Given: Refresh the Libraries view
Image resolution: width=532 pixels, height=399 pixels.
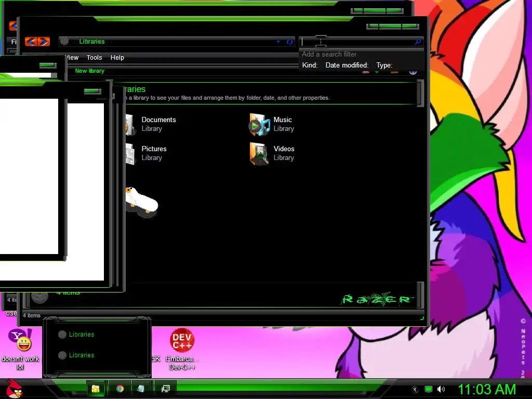Looking at the screenshot, I should (x=289, y=42).
